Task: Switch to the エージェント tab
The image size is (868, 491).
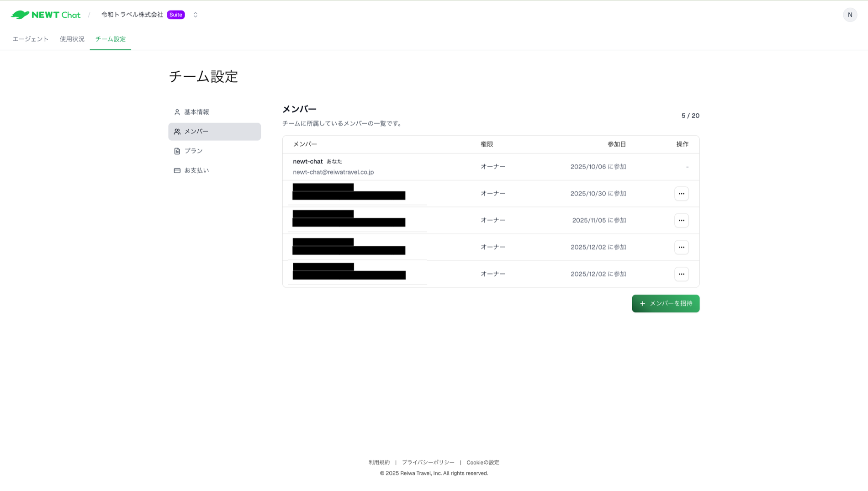Action: tap(30, 39)
